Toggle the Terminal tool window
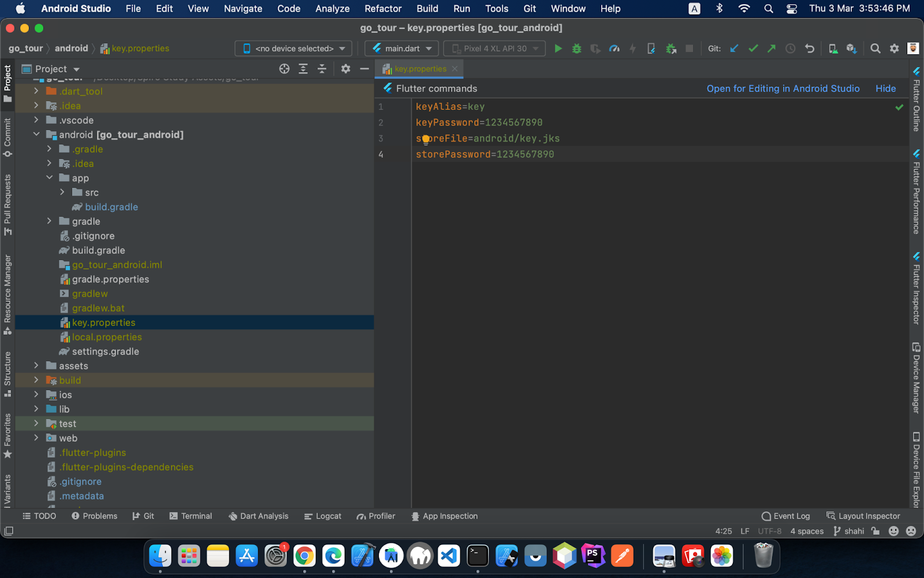Screen dimensions: 924x578 (191, 516)
